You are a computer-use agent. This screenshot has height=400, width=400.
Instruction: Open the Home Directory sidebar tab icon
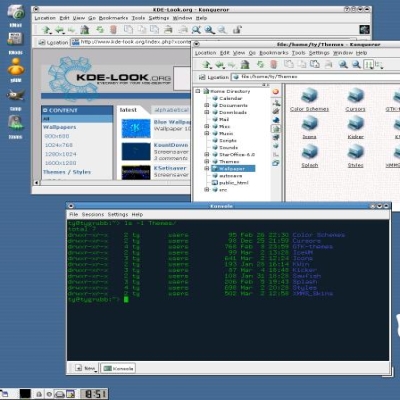coord(276,129)
